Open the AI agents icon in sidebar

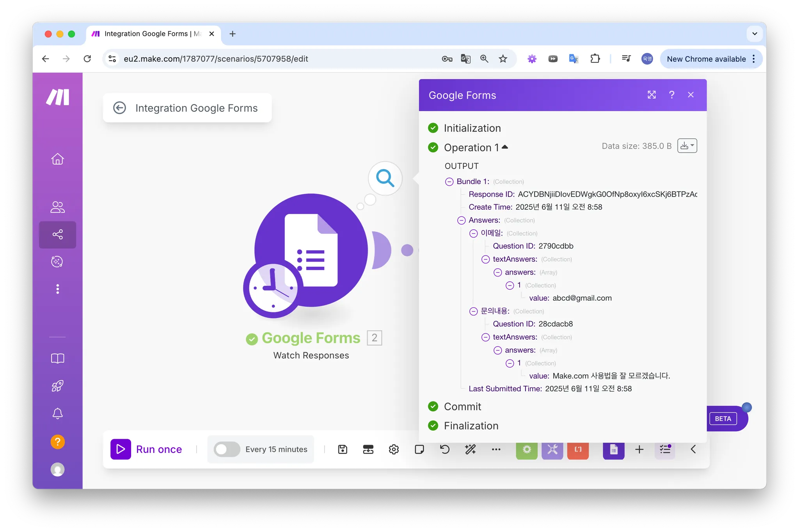tap(57, 262)
